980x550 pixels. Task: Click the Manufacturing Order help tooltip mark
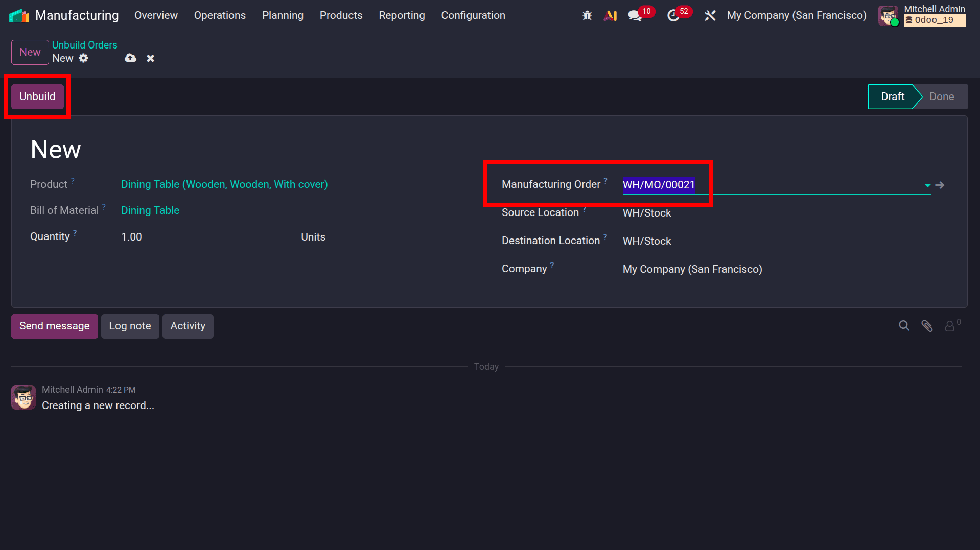[x=605, y=180]
